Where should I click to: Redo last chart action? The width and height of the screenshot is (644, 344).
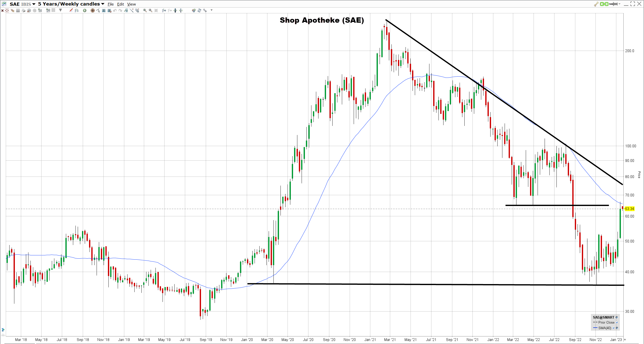point(120,10)
